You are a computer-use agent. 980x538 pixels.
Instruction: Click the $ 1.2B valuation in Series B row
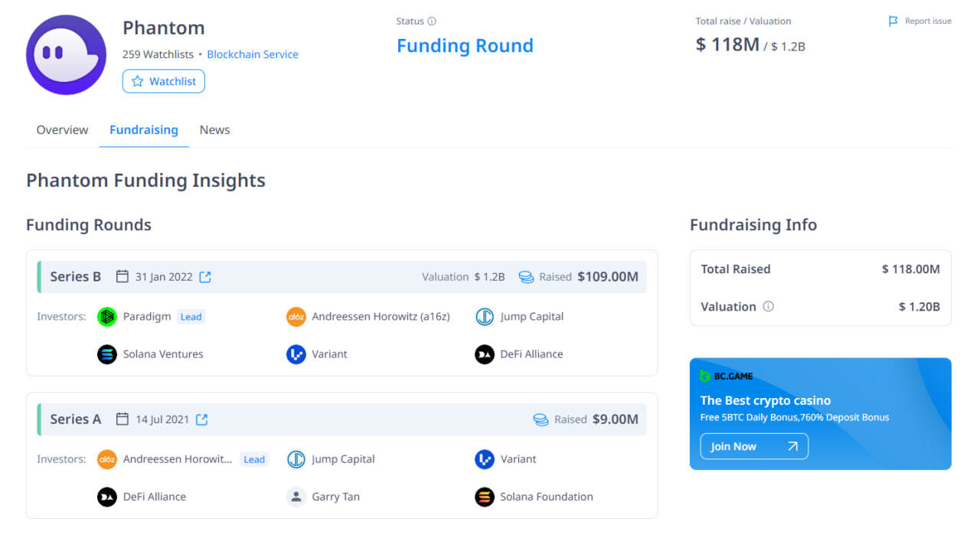point(490,277)
